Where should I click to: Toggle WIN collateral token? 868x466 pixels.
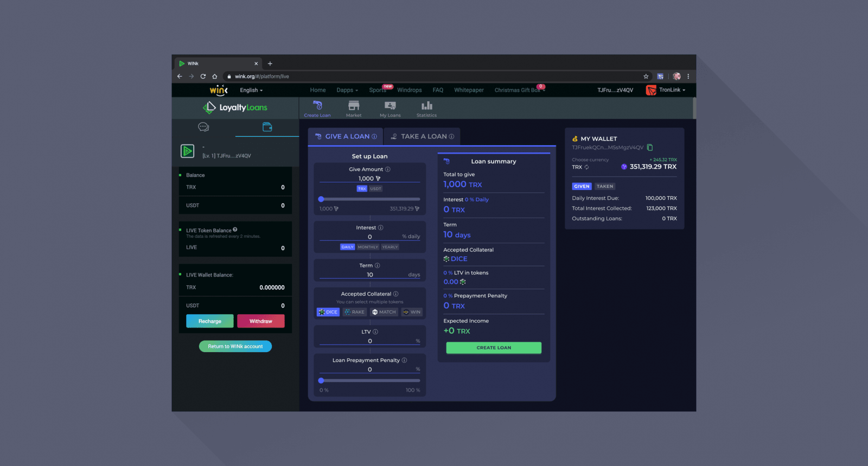coord(412,312)
